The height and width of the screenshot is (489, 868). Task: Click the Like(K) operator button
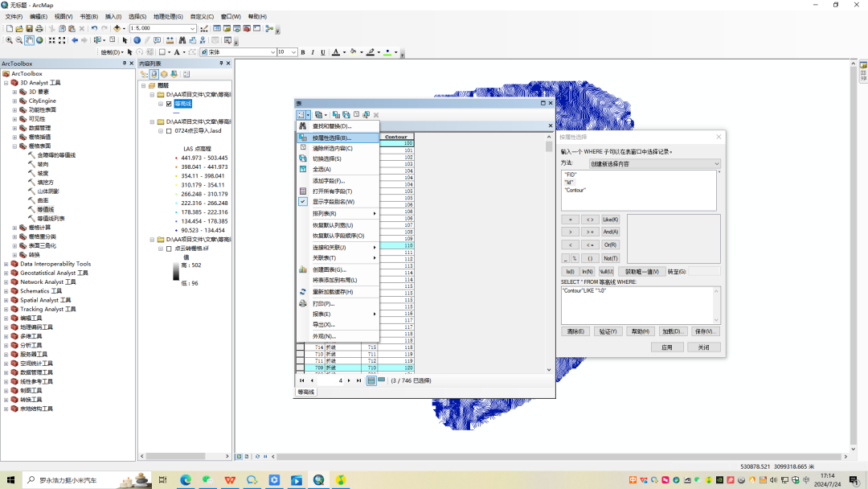(x=611, y=220)
